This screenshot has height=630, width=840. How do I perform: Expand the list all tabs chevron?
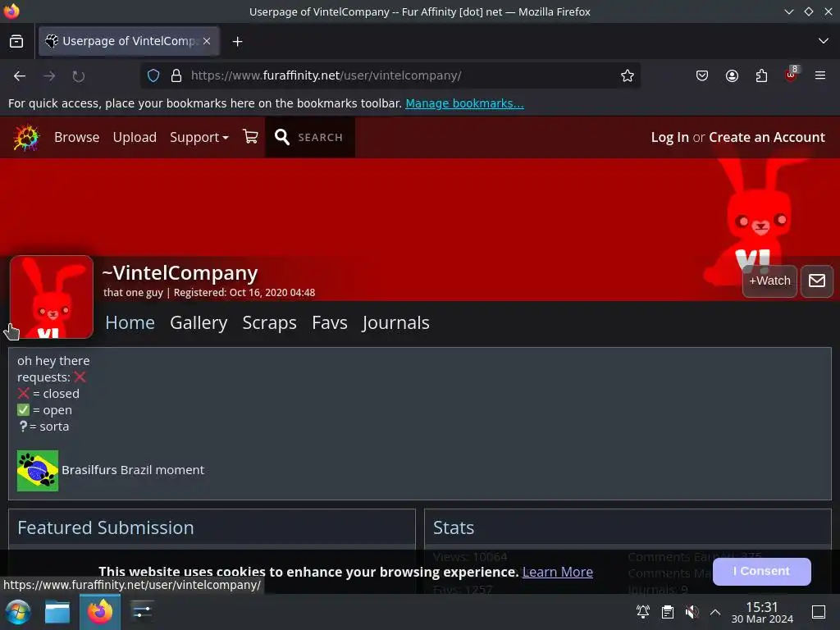[824, 41]
